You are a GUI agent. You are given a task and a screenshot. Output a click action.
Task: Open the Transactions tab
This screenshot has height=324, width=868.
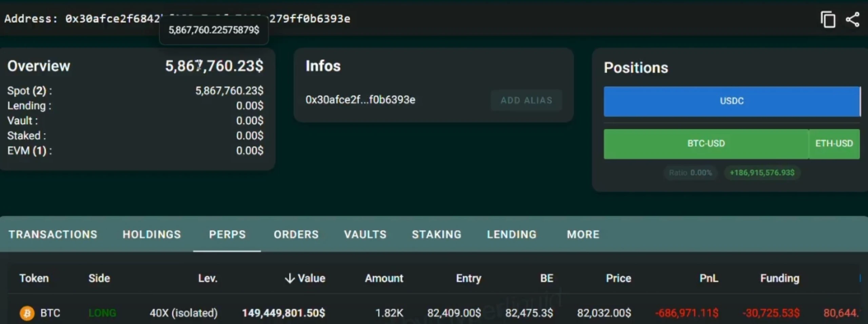[53, 234]
